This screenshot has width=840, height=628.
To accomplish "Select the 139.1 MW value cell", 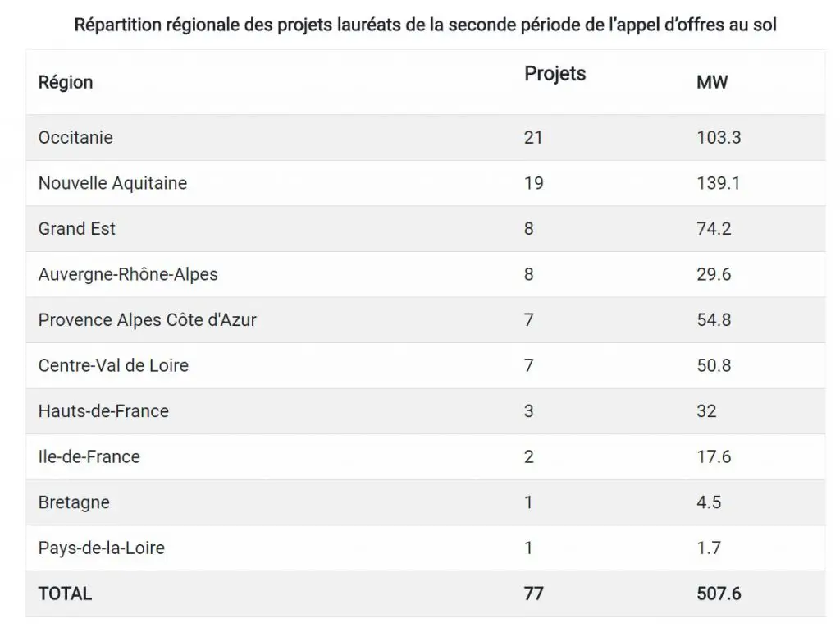I will tap(718, 183).
